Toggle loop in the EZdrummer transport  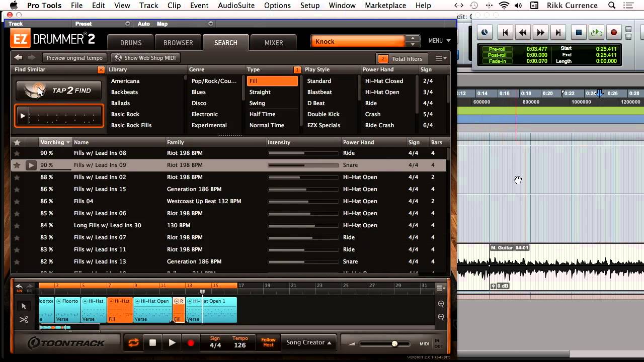(133, 343)
